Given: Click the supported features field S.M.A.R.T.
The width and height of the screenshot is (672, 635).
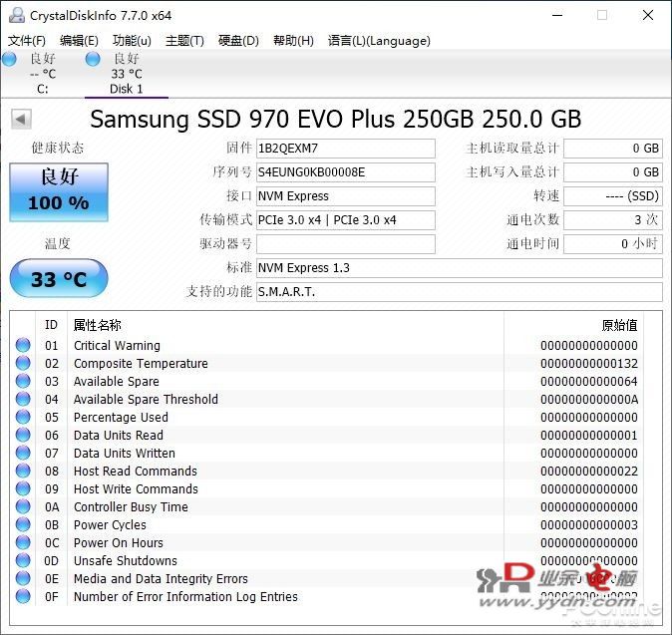Looking at the screenshot, I should [460, 292].
